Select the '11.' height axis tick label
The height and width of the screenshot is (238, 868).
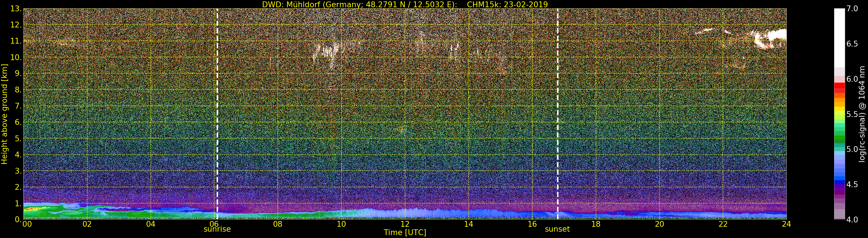(x=16, y=41)
